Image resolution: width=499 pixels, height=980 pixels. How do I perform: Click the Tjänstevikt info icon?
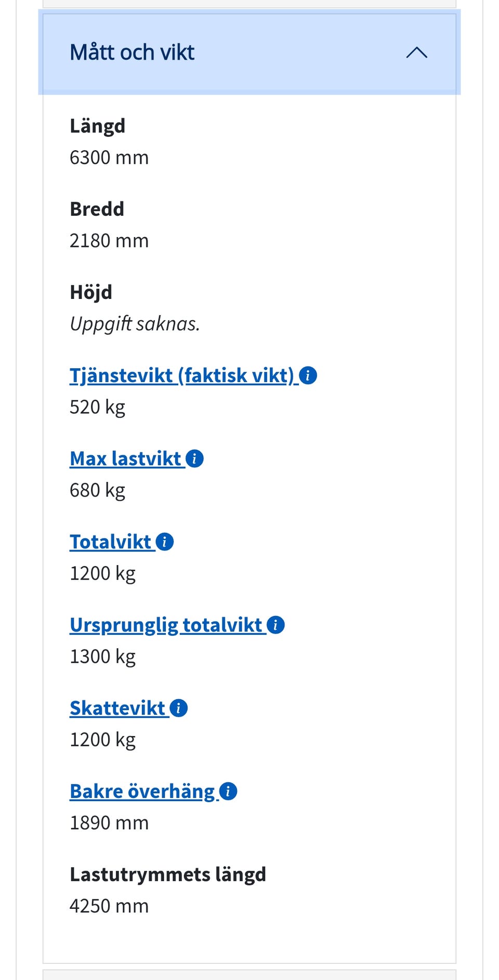(x=308, y=375)
